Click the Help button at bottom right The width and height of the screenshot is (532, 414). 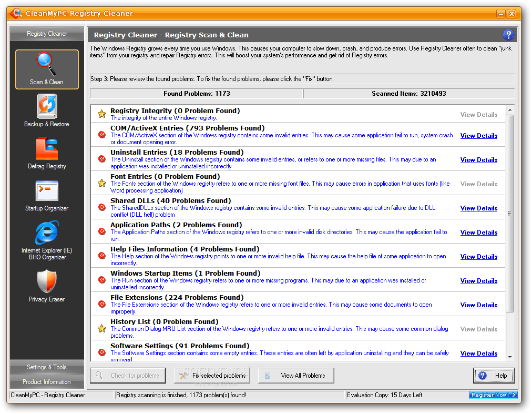pyautogui.click(x=494, y=375)
